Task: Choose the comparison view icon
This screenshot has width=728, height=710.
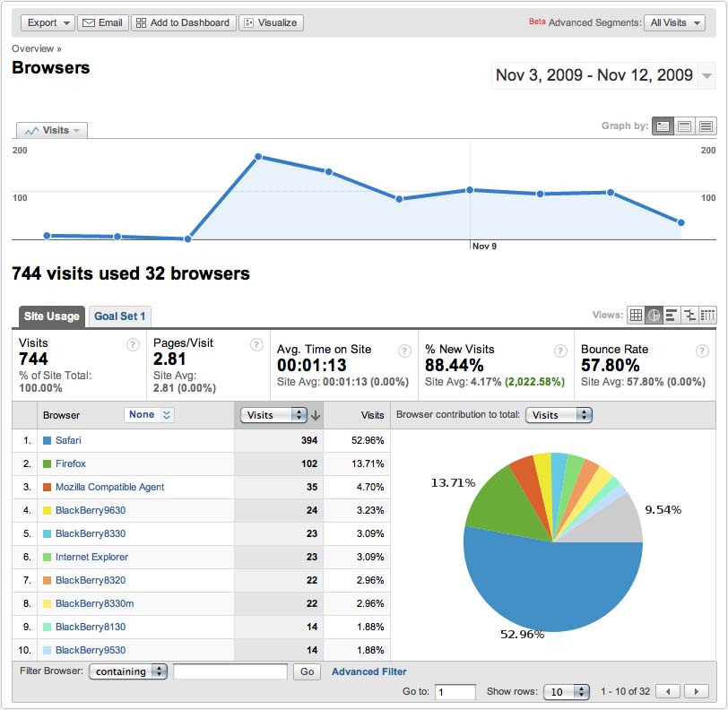Action: click(689, 316)
